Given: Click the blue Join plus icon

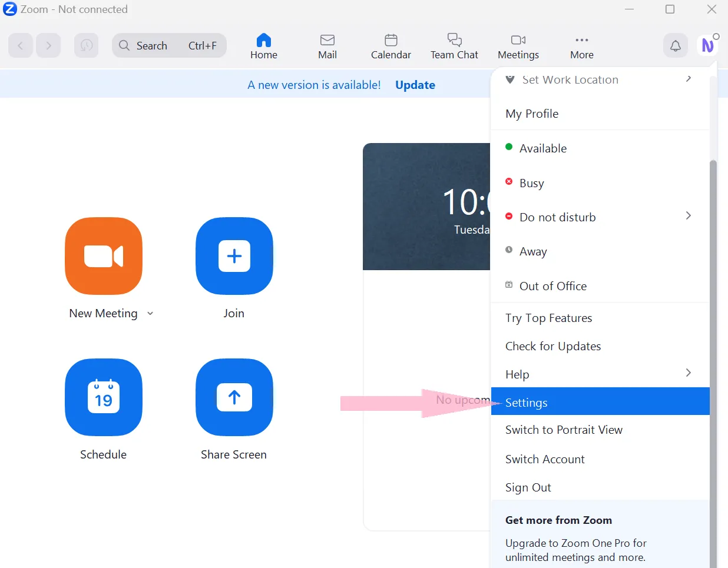Looking at the screenshot, I should [x=234, y=256].
